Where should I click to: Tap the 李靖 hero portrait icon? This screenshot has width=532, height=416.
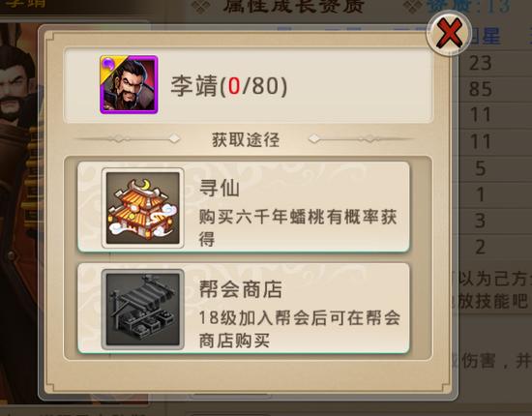(x=129, y=84)
